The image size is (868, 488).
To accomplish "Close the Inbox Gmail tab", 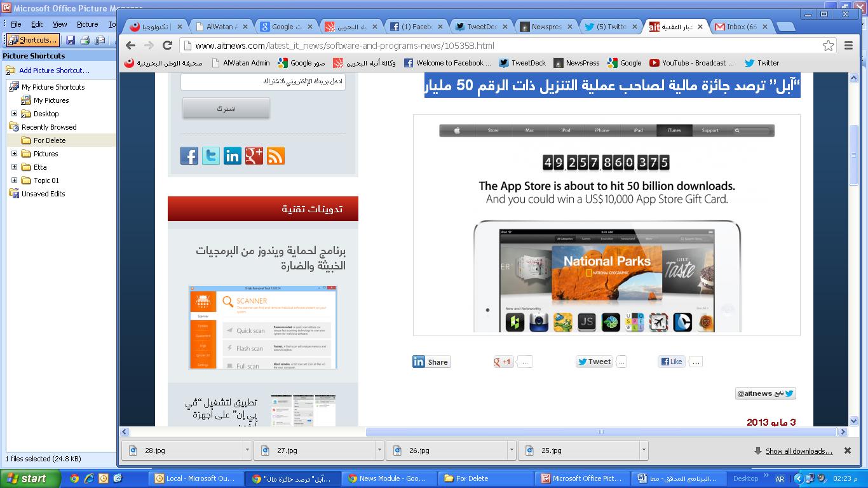I will coord(765,27).
